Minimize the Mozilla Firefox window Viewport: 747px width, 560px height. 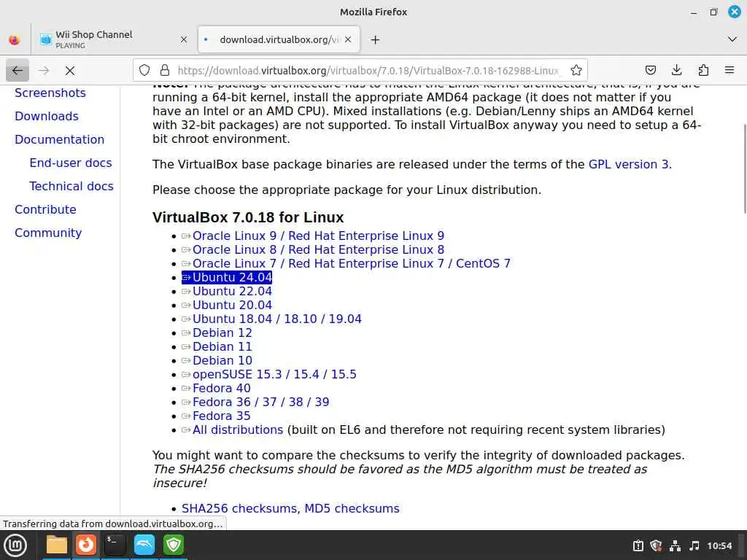coord(694,12)
